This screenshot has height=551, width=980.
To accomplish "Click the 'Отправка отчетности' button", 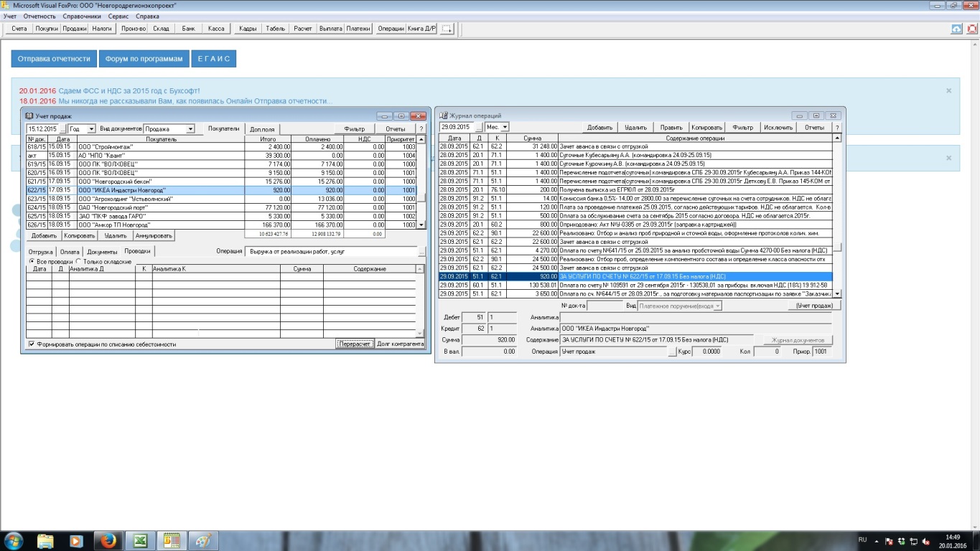I will point(54,59).
